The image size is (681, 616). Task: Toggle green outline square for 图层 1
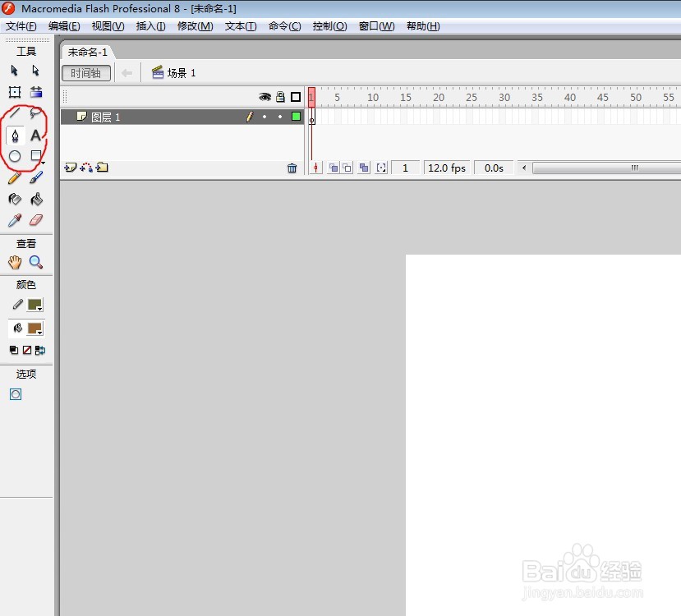pyautogui.click(x=297, y=117)
